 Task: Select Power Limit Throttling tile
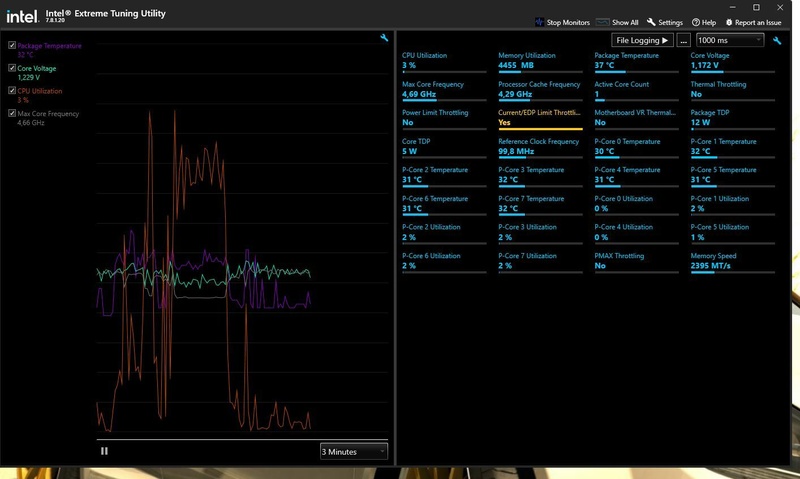click(444, 119)
